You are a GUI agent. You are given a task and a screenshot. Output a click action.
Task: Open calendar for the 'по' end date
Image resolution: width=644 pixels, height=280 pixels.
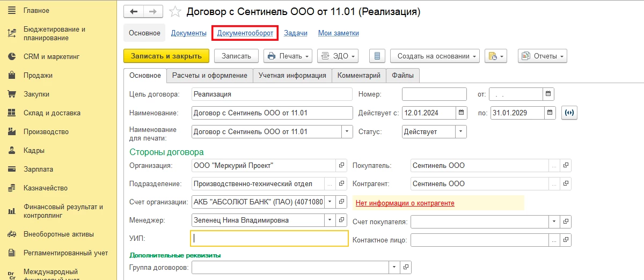point(549,113)
